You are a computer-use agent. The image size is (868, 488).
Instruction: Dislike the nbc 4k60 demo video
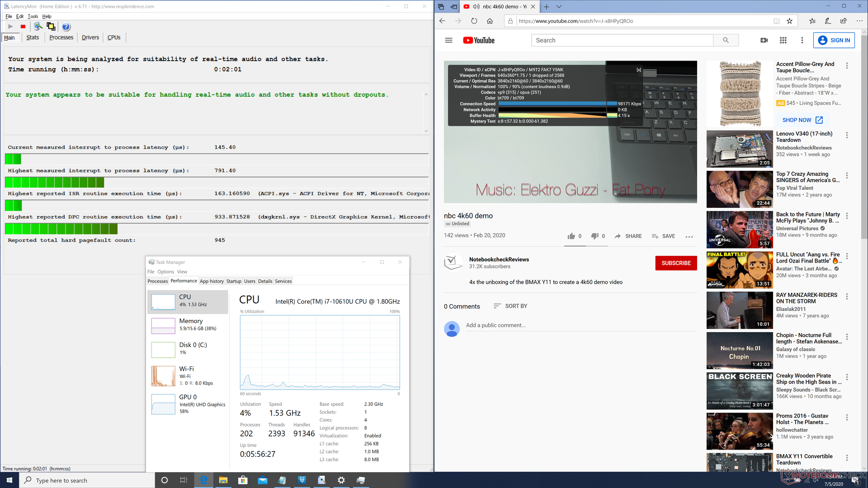[x=595, y=236]
